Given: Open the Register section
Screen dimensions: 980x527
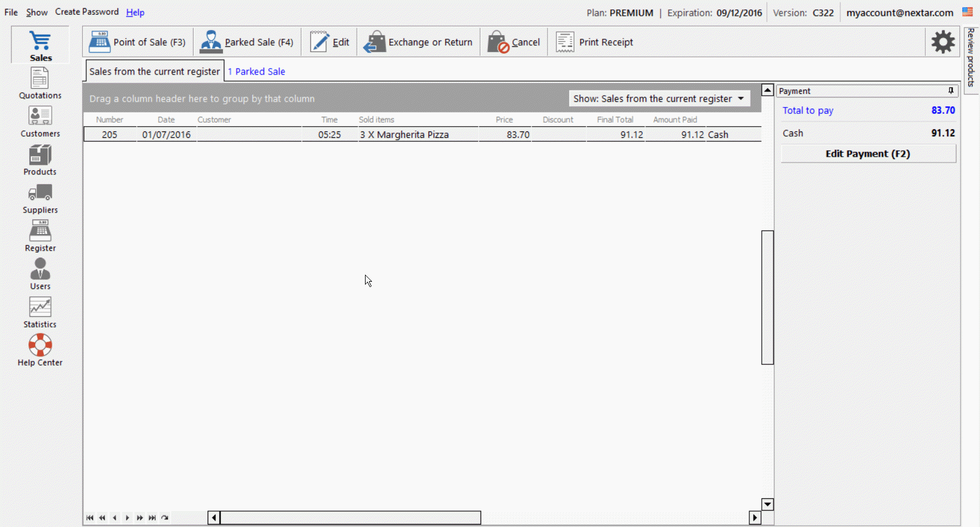Looking at the screenshot, I should (40, 236).
